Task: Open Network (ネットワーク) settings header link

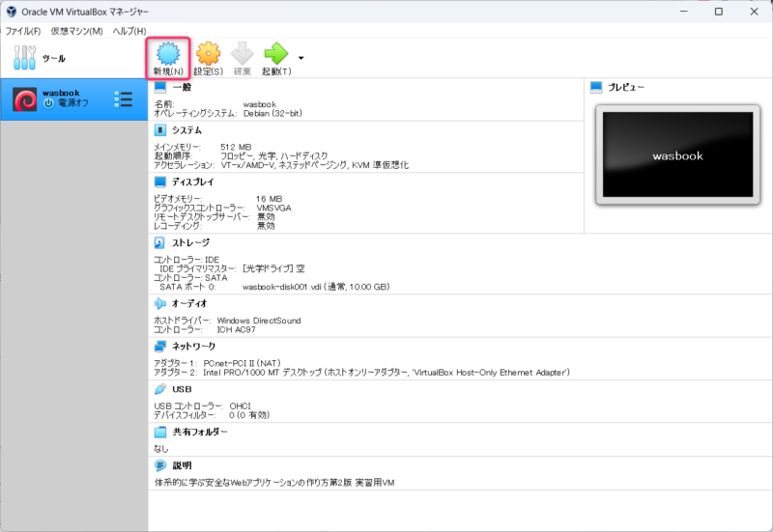Action: [x=194, y=347]
